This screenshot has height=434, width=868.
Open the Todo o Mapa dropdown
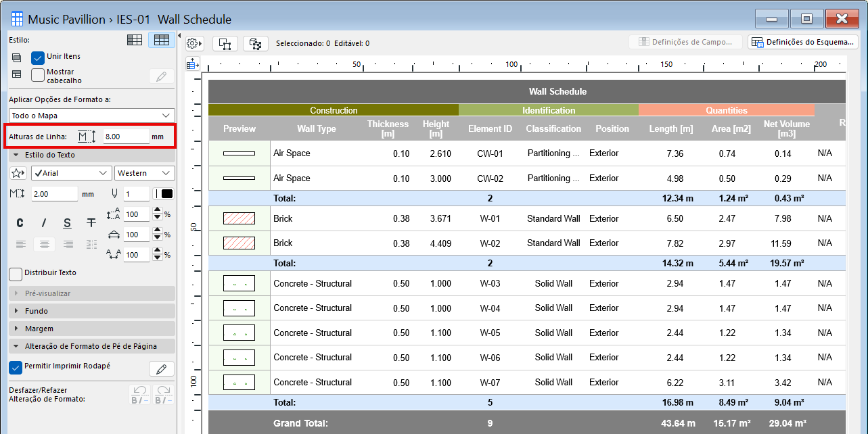coord(91,116)
